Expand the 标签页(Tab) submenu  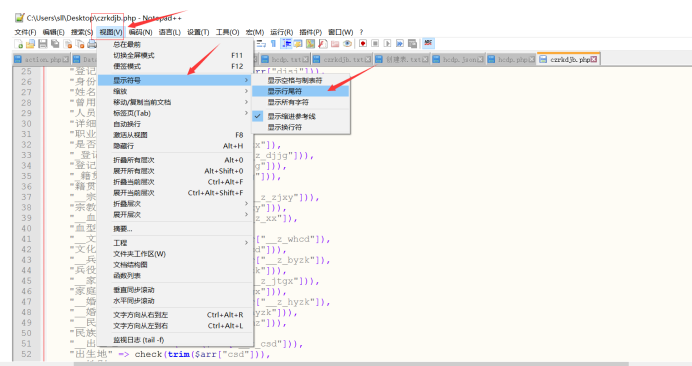point(175,113)
